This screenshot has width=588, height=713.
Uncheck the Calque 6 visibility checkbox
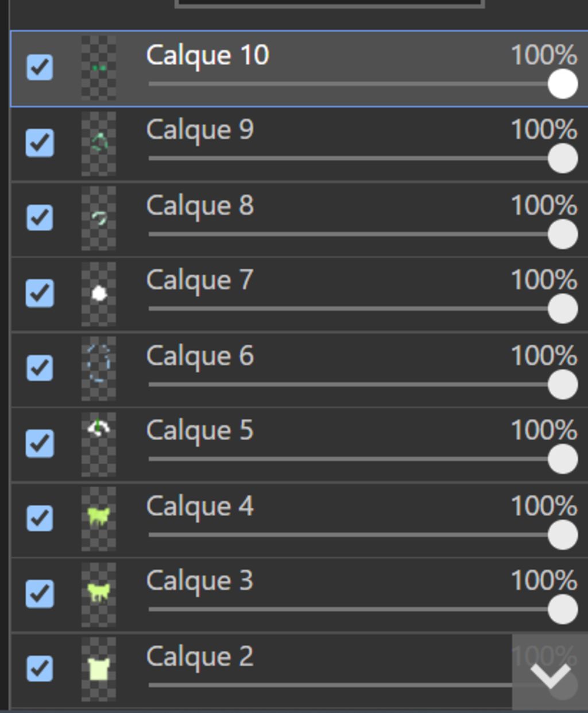(x=40, y=368)
